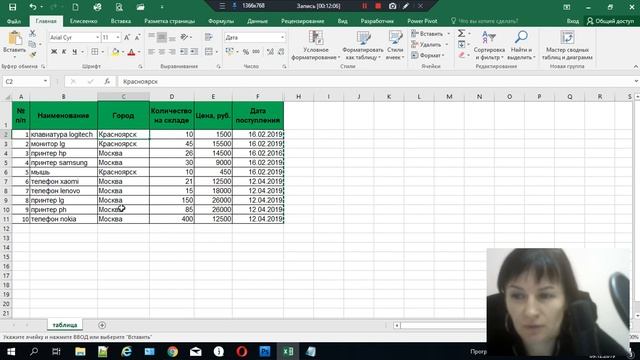640x360 pixels.
Task: Click the percent style icon
Action: 246,52
